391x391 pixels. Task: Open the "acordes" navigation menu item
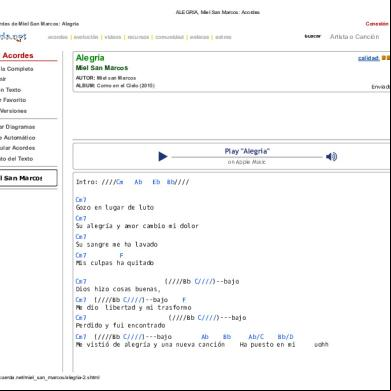58,37
